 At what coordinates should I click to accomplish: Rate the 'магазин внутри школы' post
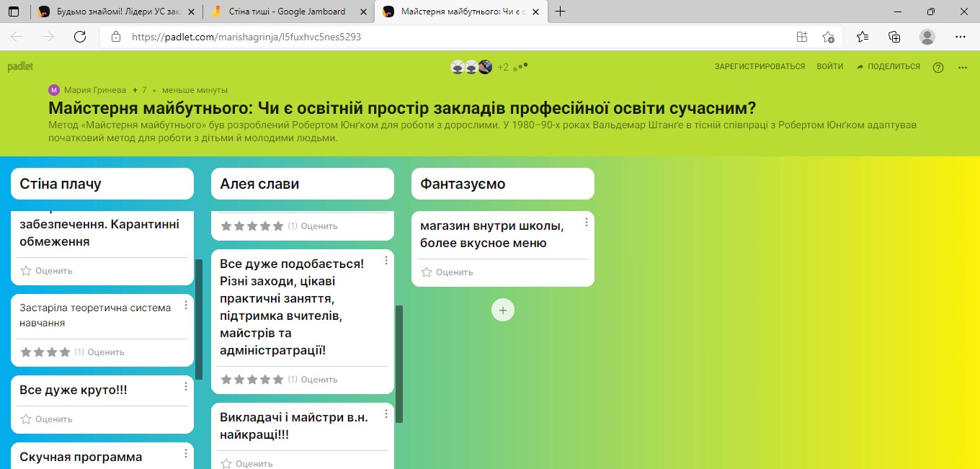427,272
